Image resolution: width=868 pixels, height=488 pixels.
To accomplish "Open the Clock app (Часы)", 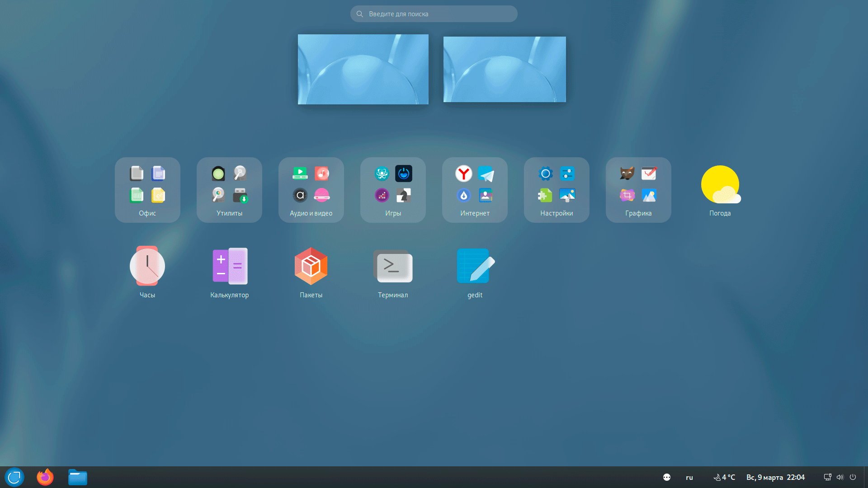I will coord(147,267).
